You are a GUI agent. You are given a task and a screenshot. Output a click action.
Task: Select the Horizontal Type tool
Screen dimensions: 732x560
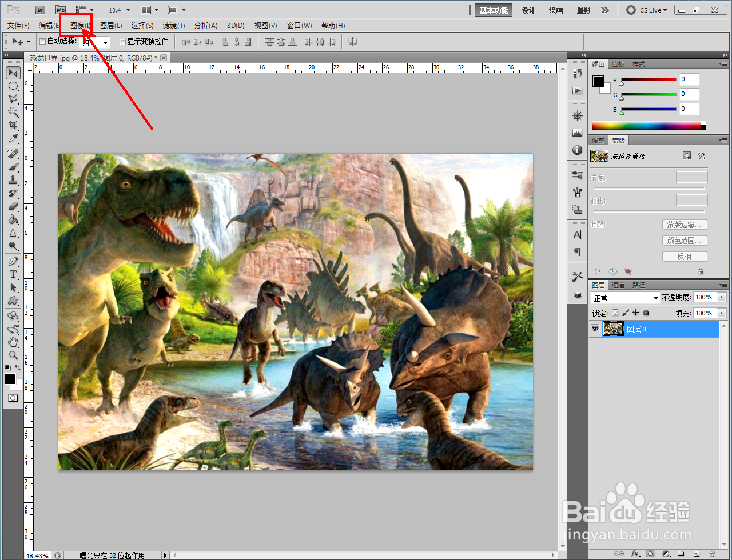point(13,275)
